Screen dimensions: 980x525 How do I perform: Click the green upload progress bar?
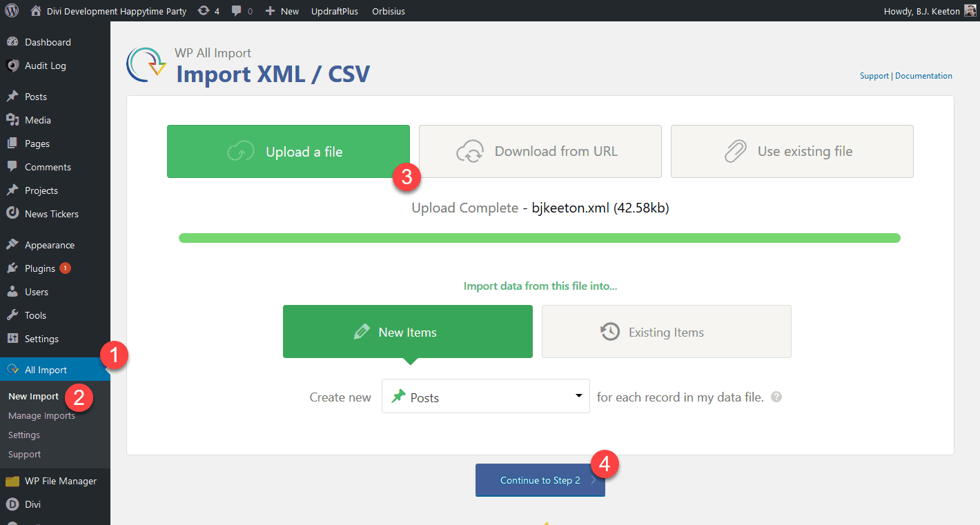coord(540,237)
